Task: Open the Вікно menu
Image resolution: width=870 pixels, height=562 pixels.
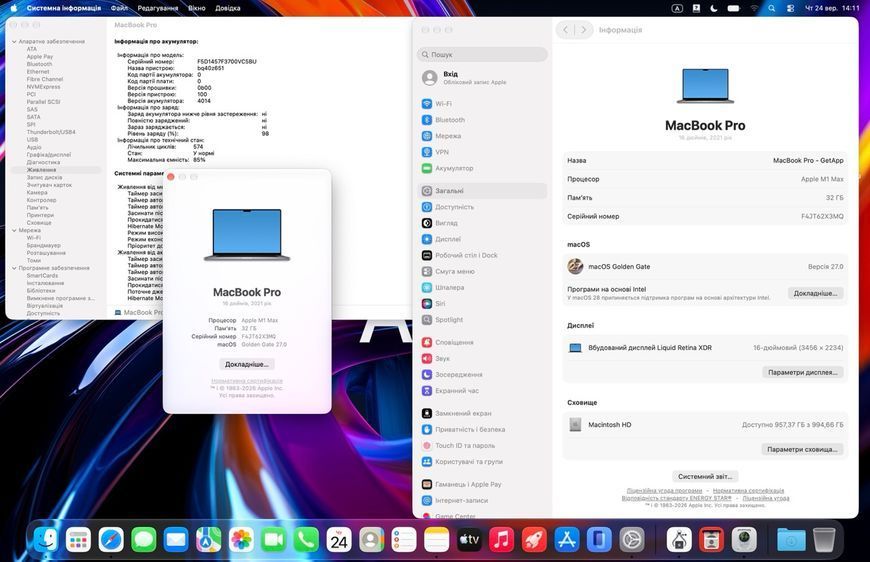Action: coord(196,8)
